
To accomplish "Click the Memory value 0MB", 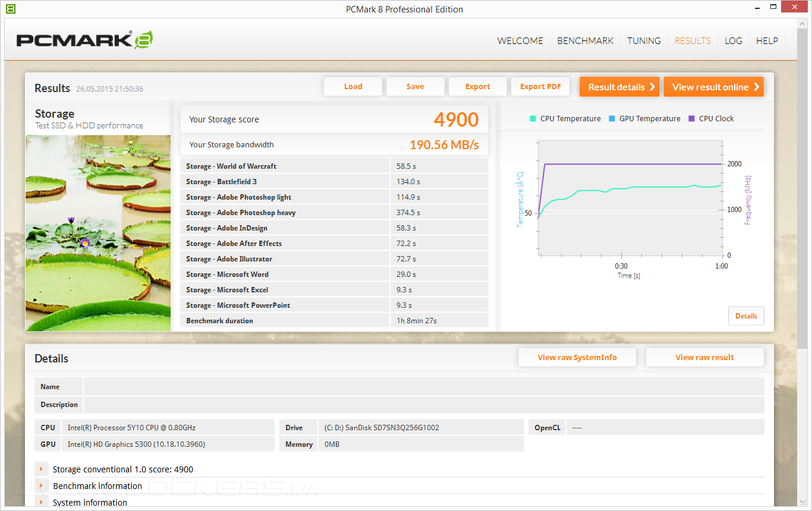I will [332, 444].
